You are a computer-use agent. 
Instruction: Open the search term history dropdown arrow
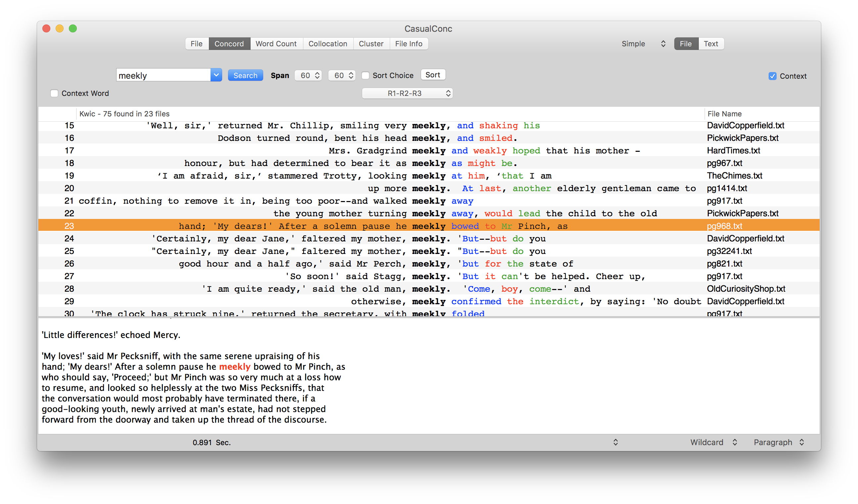coord(216,75)
